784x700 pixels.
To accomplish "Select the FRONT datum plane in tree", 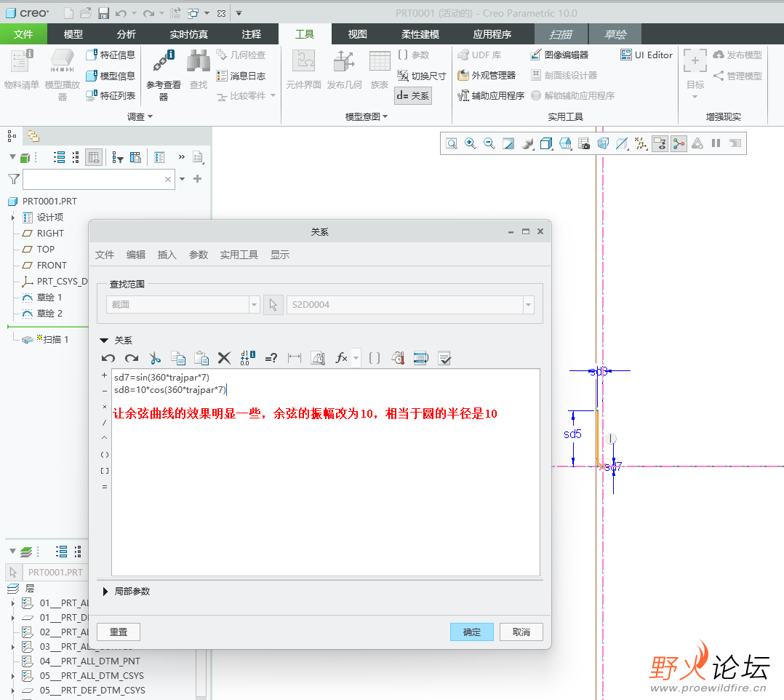I will 44,265.
